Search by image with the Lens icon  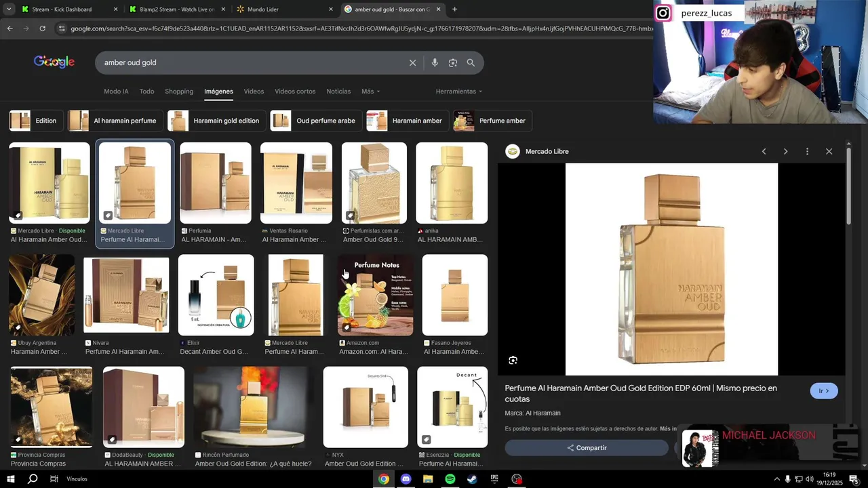pos(453,63)
